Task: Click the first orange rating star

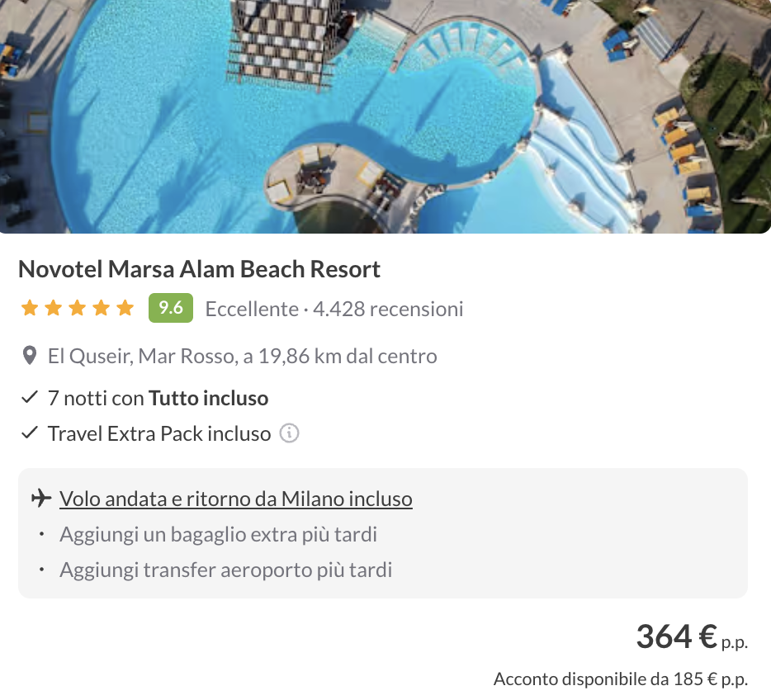Action: pyautogui.click(x=30, y=309)
